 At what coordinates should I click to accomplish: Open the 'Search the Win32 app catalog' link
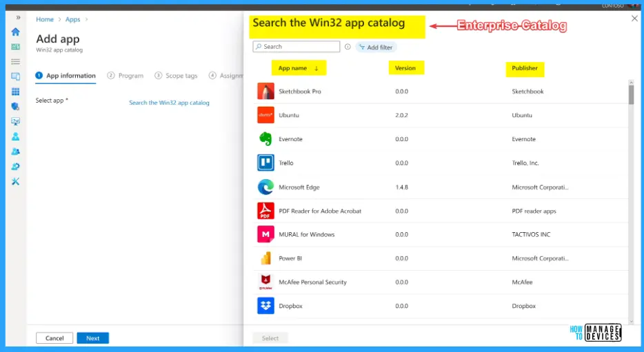(169, 103)
